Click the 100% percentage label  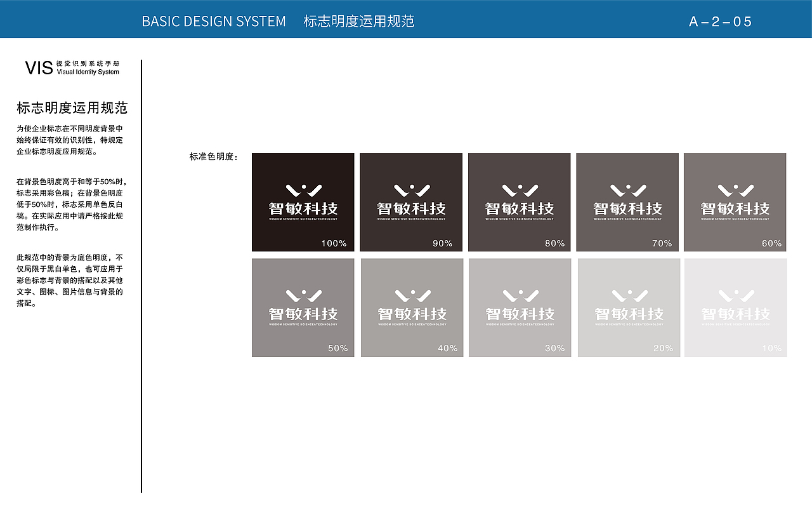(334, 243)
